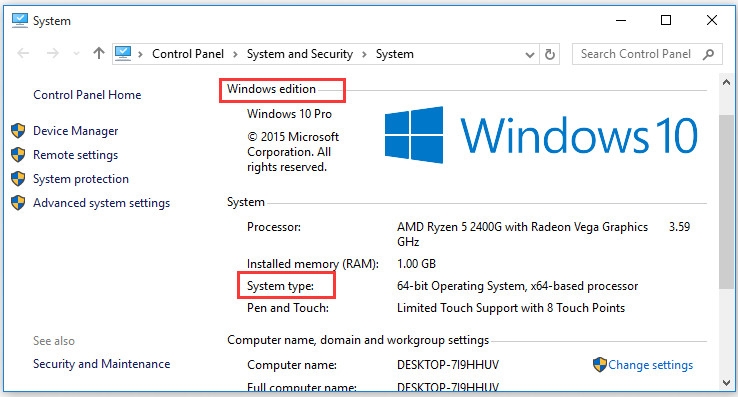The image size is (738, 397).
Task: Click Pen and Touch: label
Action: tap(288, 308)
